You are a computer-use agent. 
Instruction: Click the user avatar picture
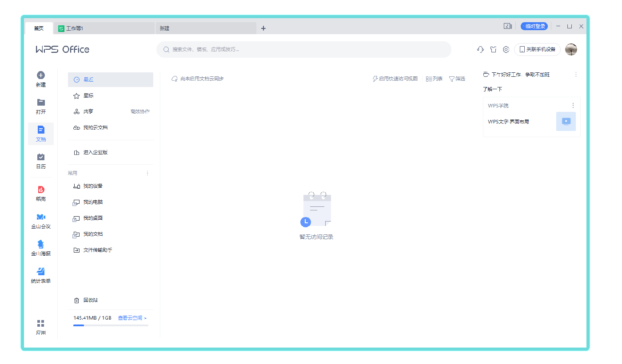click(571, 49)
